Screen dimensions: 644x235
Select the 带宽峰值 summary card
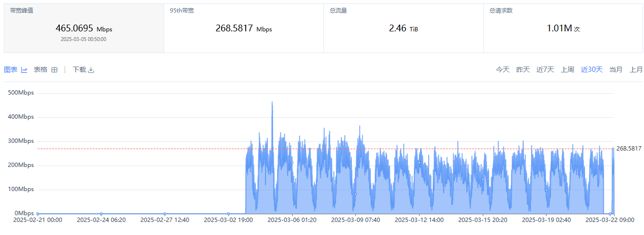(84, 28)
